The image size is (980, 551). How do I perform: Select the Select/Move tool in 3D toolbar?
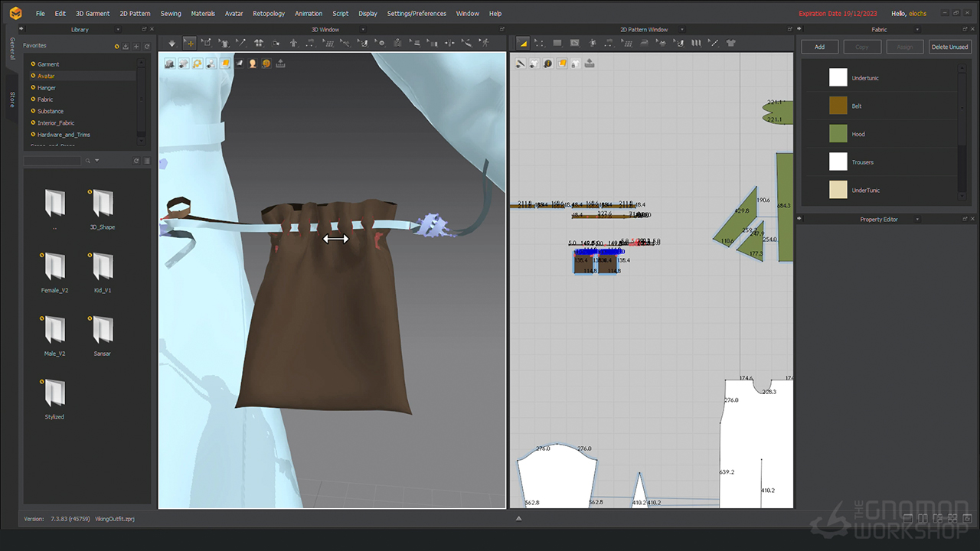pyautogui.click(x=189, y=43)
